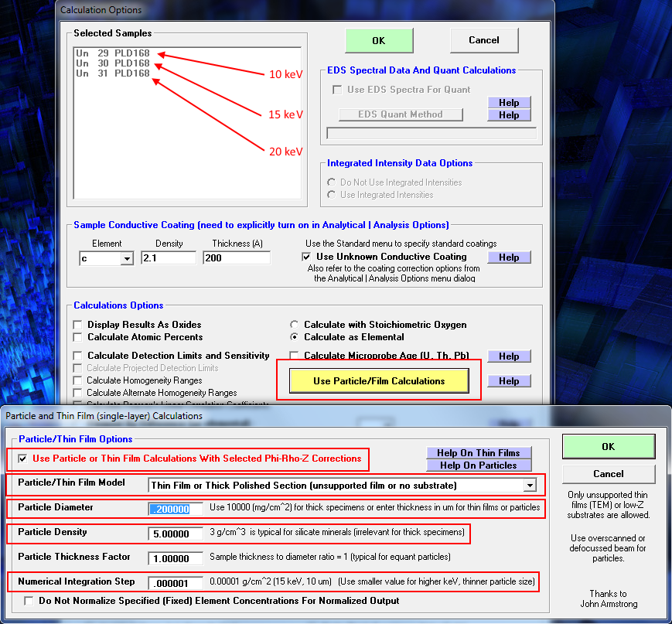
Task: Open Help On Particles
Action: coord(478,465)
